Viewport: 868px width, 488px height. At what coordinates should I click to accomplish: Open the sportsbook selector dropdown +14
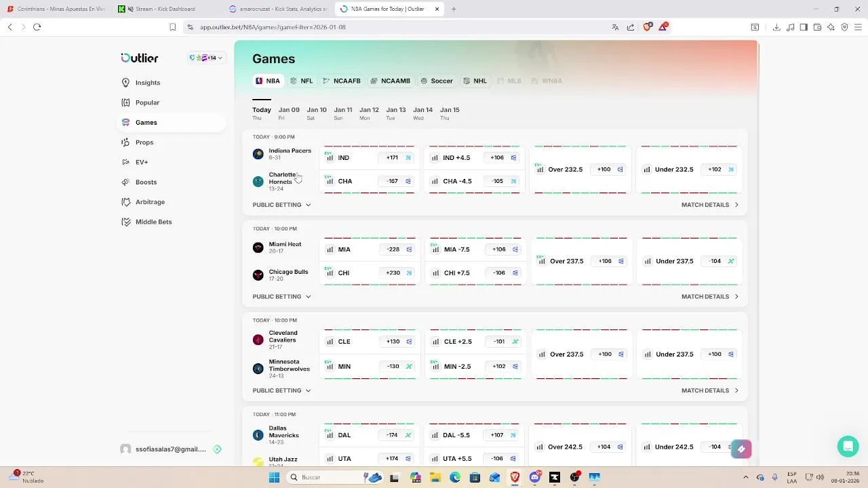coord(205,58)
